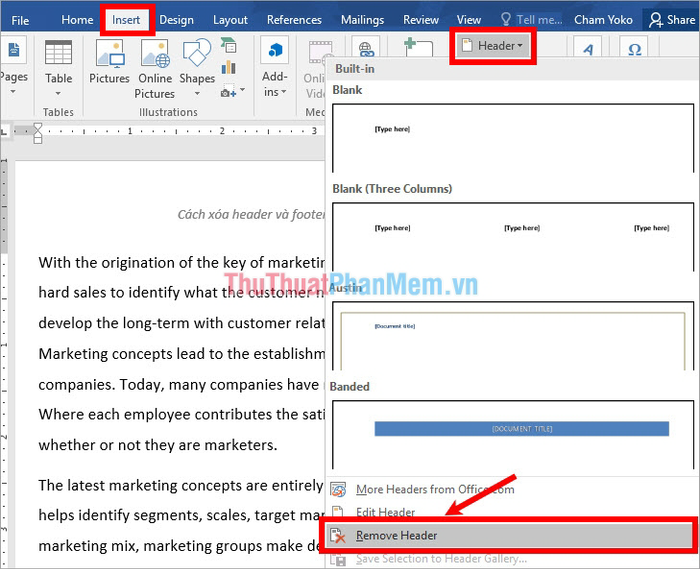Click the line starting 'The latest marketing concepts'

coord(180,486)
